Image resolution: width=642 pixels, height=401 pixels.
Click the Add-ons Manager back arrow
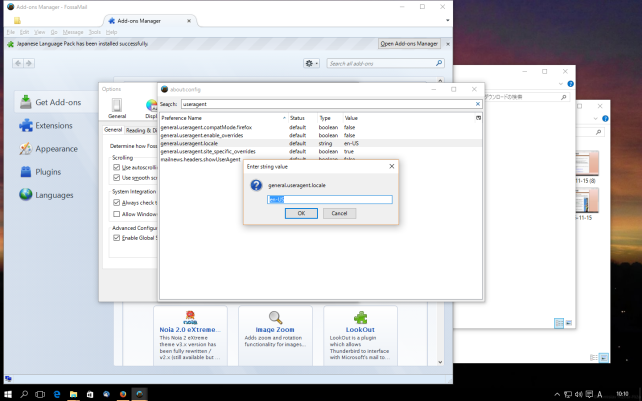point(18,63)
